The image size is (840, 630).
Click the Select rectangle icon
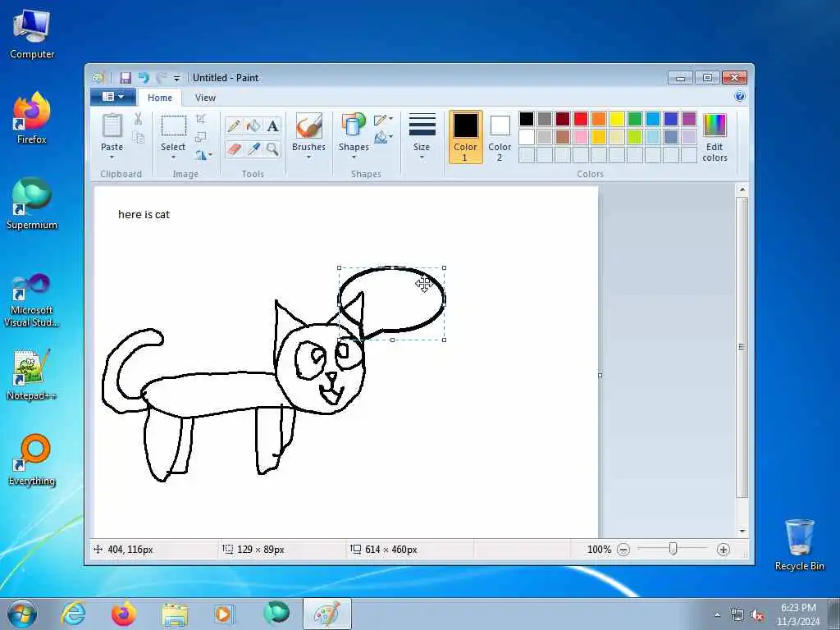click(174, 126)
